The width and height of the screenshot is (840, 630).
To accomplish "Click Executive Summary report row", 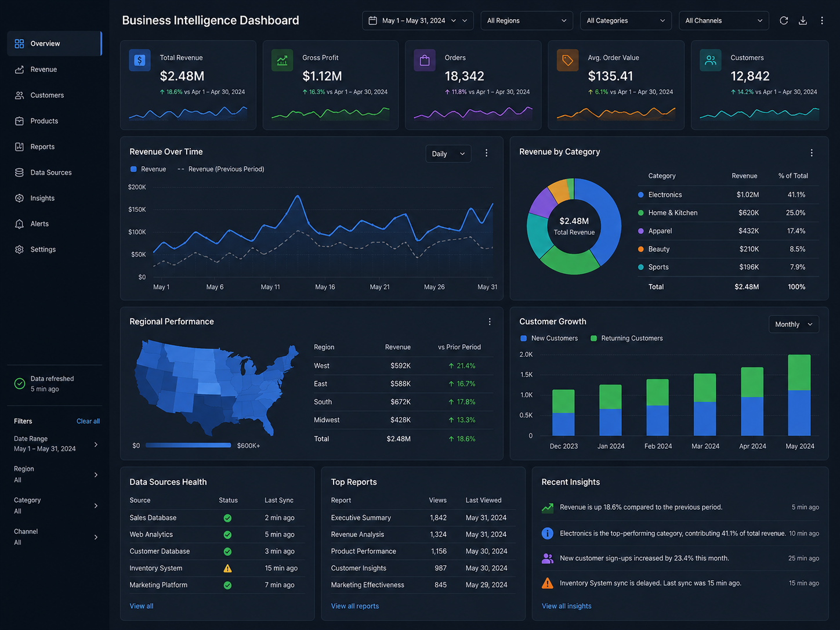I will (x=422, y=518).
